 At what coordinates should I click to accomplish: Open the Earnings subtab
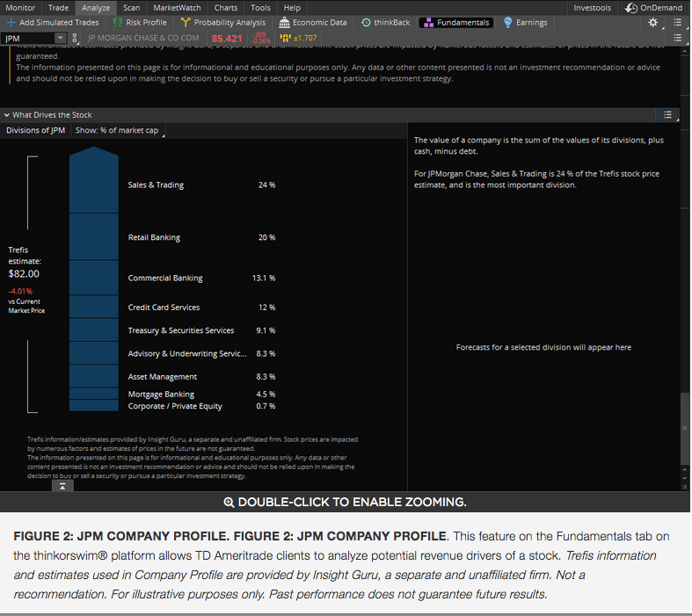525,23
